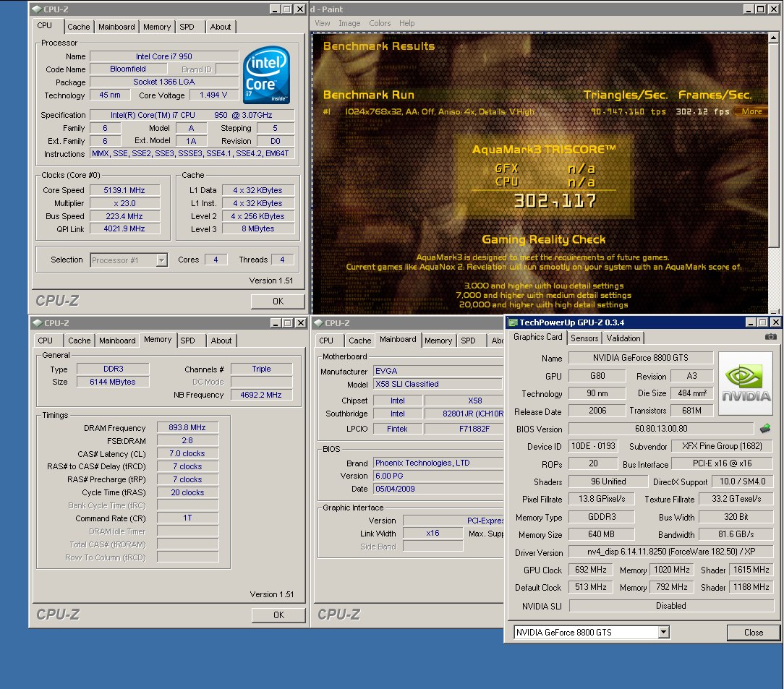Image resolution: width=784 pixels, height=689 pixels.
Task: Click OK in the top CPU-Z window
Action: point(278,301)
